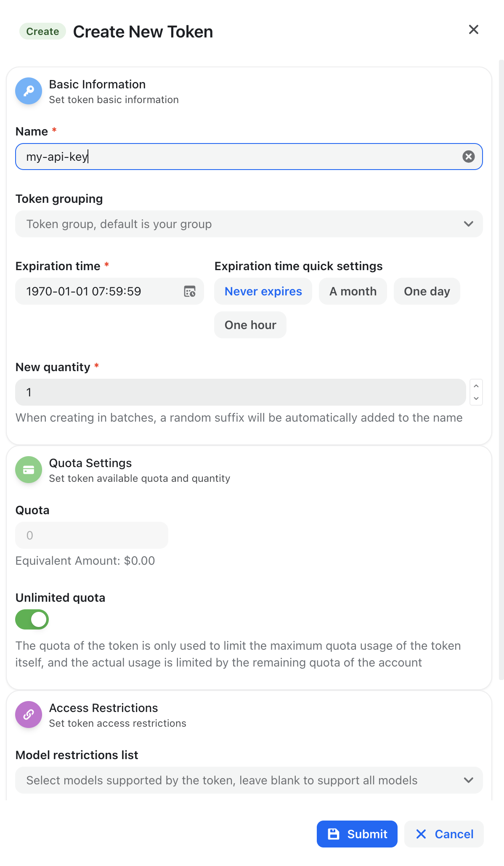Set expiration to A month

point(353,291)
